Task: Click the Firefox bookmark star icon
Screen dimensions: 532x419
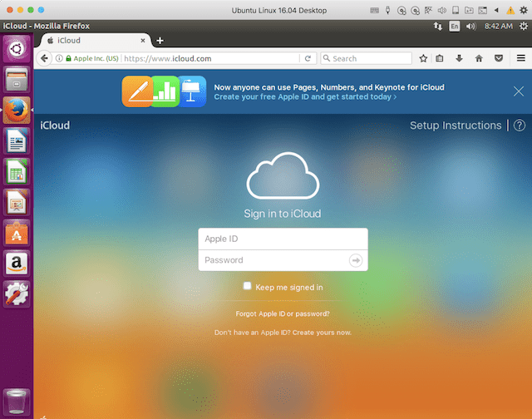Action: (423, 59)
